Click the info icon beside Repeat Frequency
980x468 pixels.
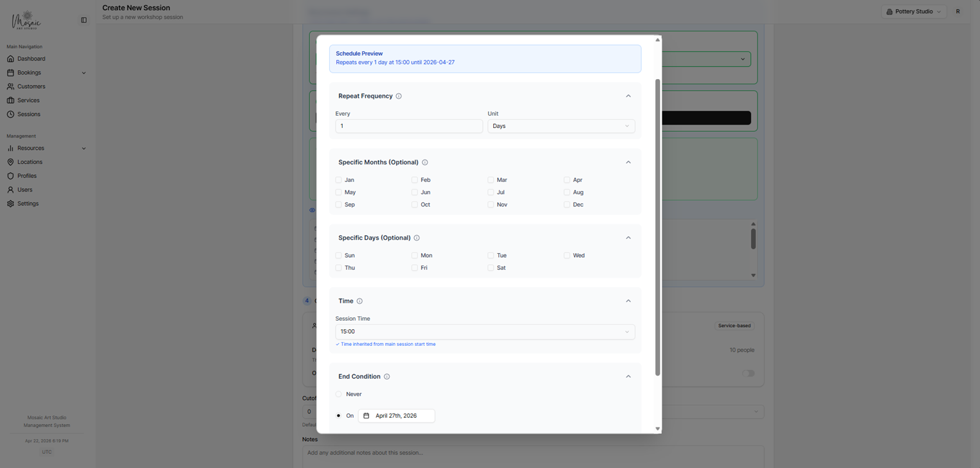[x=399, y=96]
